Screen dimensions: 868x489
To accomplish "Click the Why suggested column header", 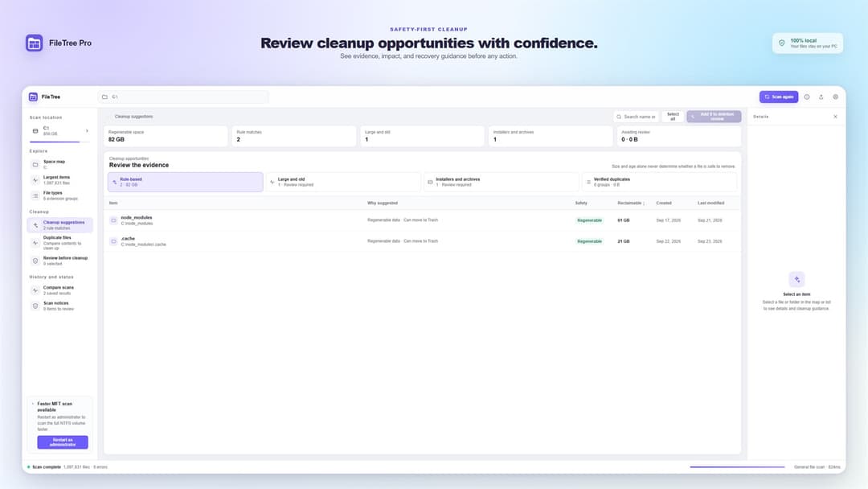I will click(x=383, y=203).
